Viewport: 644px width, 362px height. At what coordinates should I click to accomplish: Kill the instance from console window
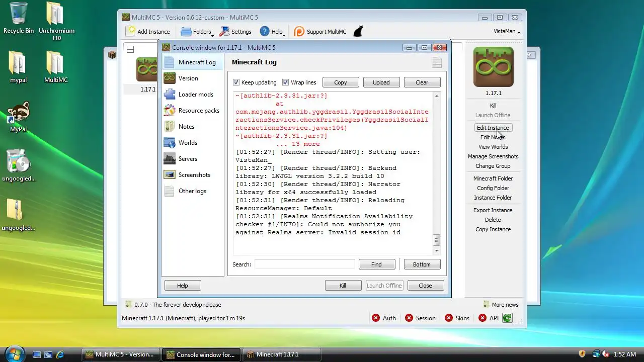[343, 286]
